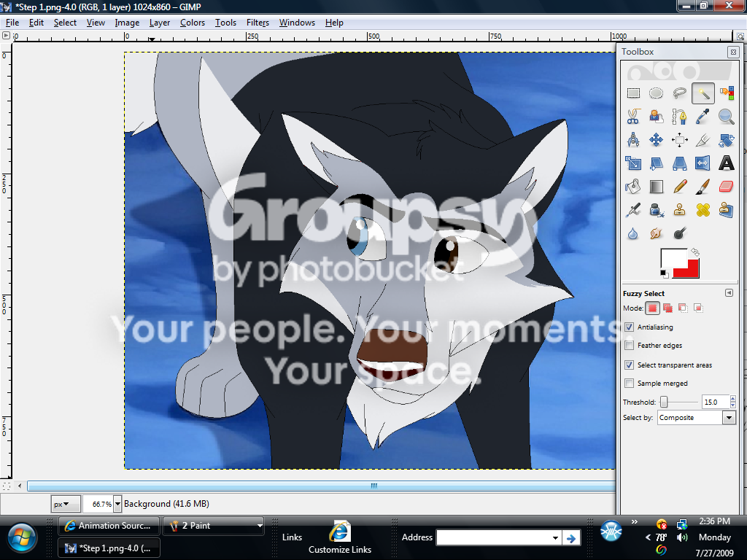Image resolution: width=747 pixels, height=560 pixels.
Task: Select the Bucket Fill tool
Action: tap(633, 187)
